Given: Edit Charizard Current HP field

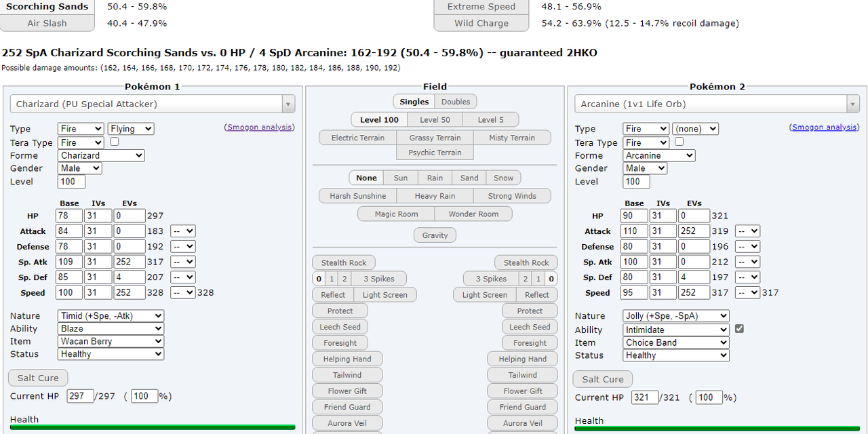Looking at the screenshot, I should coord(81,396).
